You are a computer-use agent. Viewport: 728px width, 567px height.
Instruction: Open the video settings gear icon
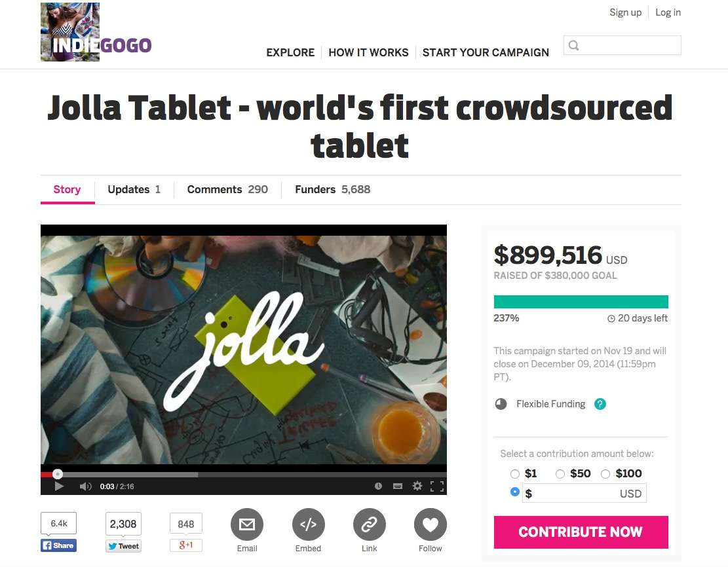417,486
